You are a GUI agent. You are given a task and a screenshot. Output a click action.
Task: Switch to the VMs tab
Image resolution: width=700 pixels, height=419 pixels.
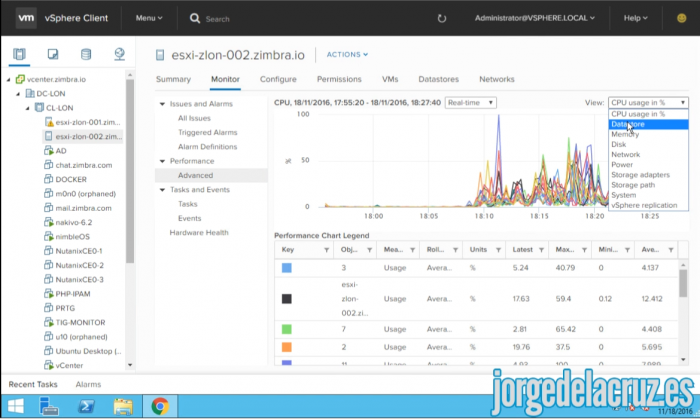(x=390, y=79)
